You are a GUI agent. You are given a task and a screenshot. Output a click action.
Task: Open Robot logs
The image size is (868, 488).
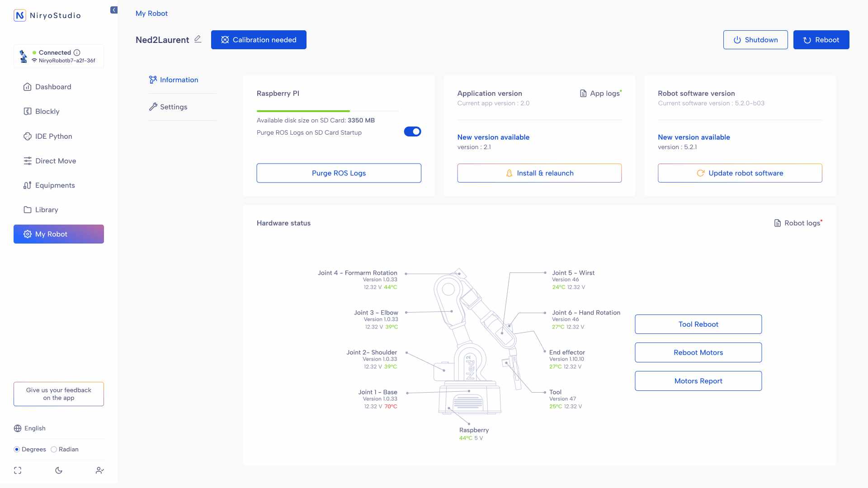click(798, 223)
